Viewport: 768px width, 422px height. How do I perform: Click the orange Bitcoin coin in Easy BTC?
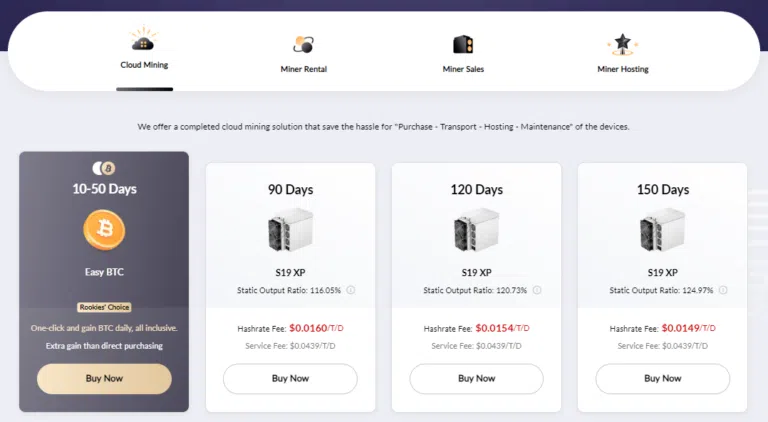(104, 230)
